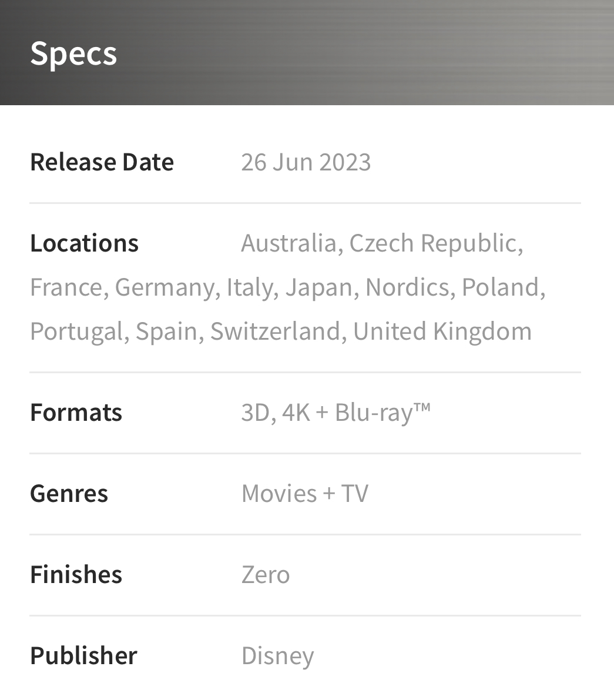Image resolution: width=614 pixels, height=700 pixels.
Task: Open the Disney publisher link
Action: click(277, 656)
